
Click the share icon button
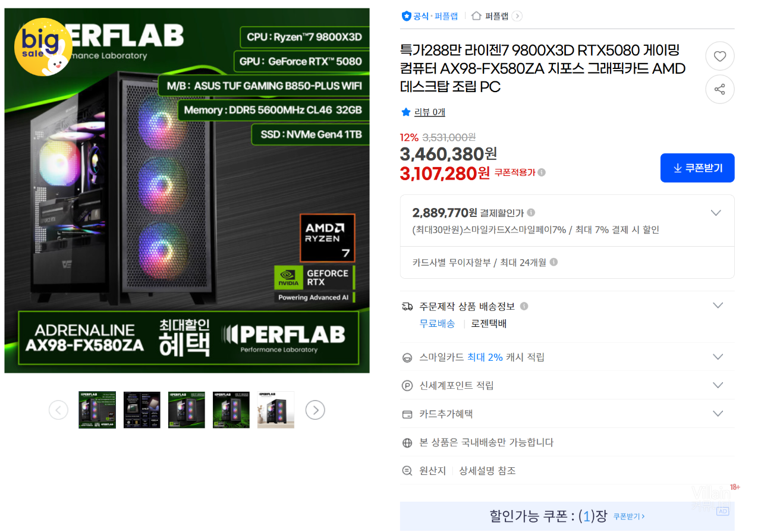click(x=720, y=90)
